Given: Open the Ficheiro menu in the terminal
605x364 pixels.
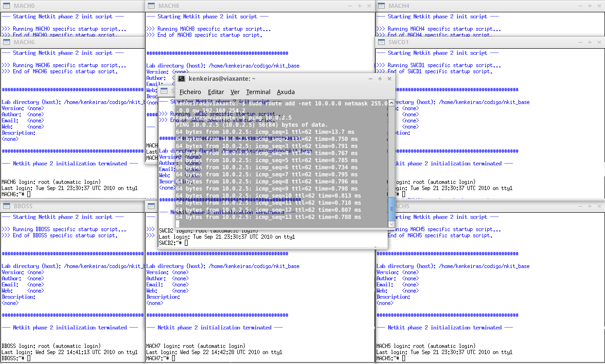Looking at the screenshot, I should [190, 92].
